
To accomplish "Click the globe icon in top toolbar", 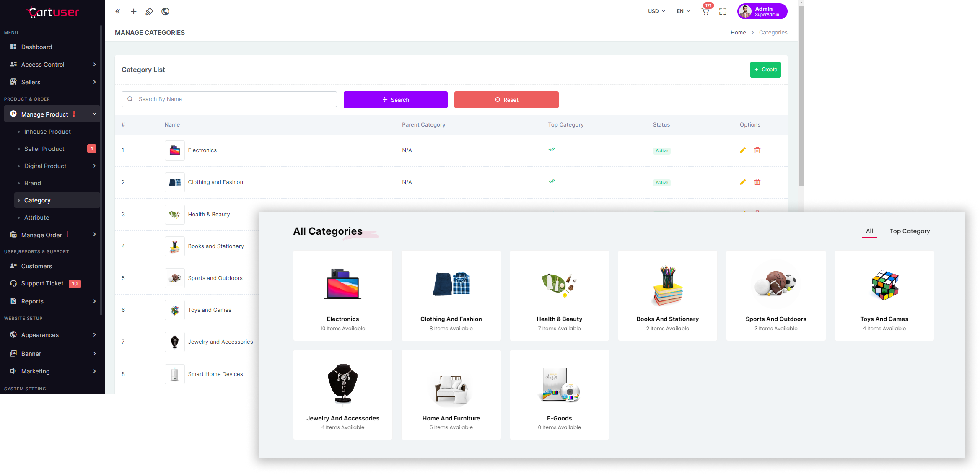I will (165, 11).
